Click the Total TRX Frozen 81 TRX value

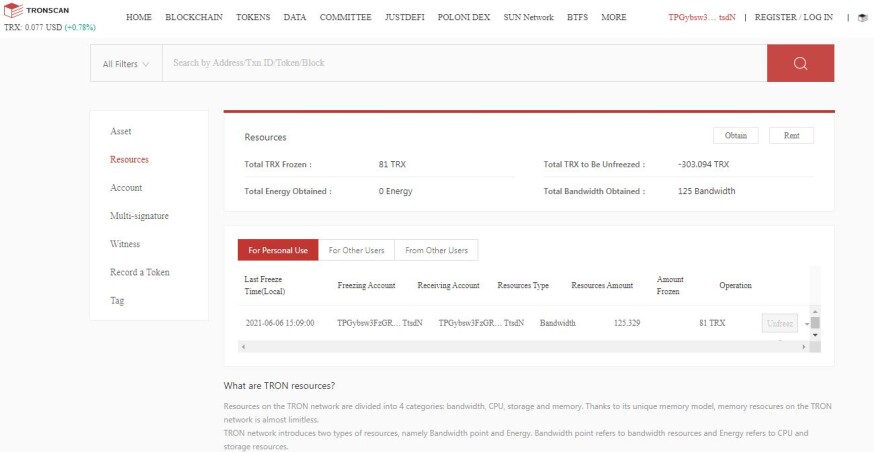(392, 164)
